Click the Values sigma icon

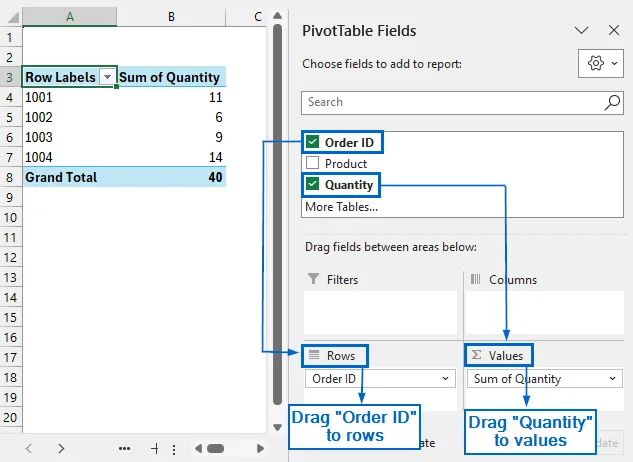(476, 355)
